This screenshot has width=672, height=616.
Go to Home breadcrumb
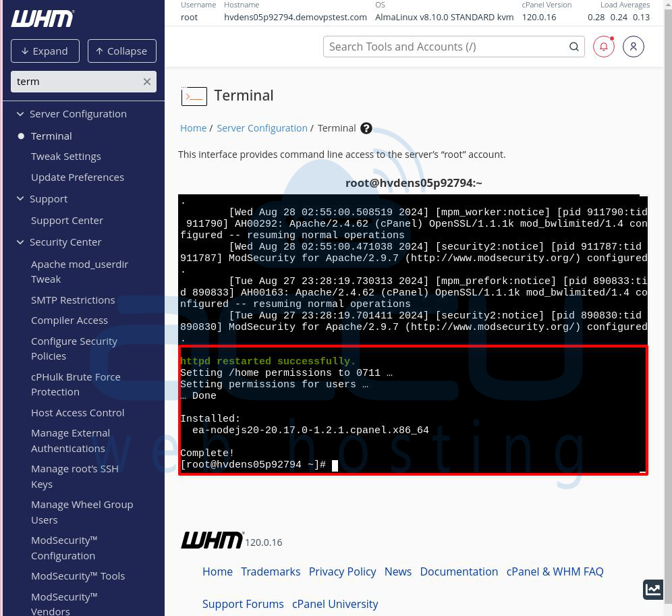point(193,128)
